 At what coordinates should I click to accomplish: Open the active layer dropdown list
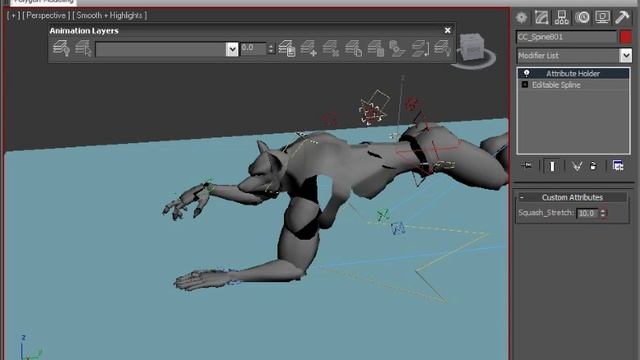232,49
